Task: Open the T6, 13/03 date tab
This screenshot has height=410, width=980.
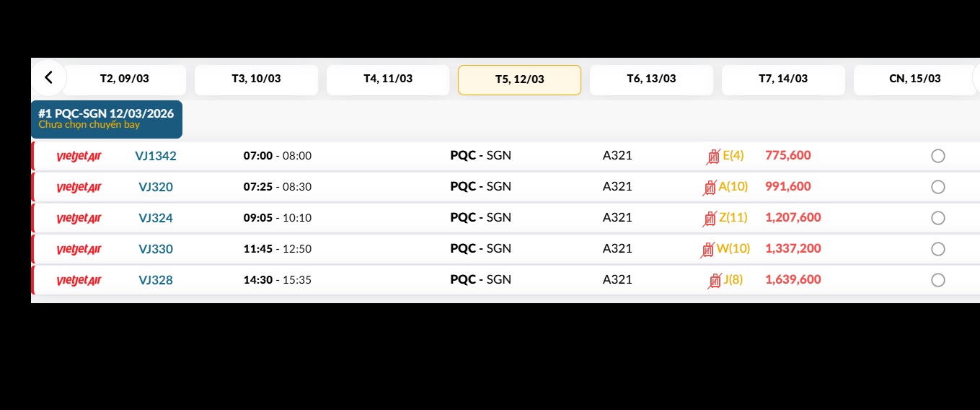Action: click(651, 79)
